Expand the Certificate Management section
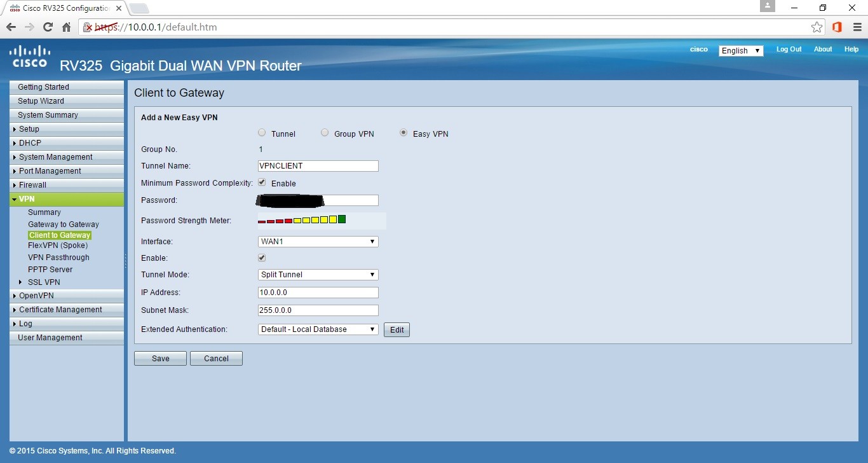Image resolution: width=868 pixels, height=463 pixels. point(67,310)
